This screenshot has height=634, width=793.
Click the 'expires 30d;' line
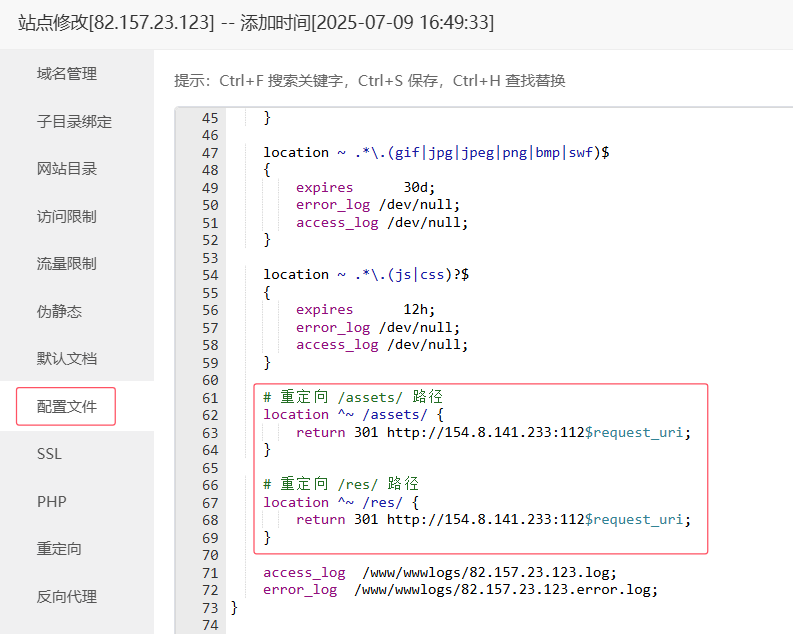(365, 188)
